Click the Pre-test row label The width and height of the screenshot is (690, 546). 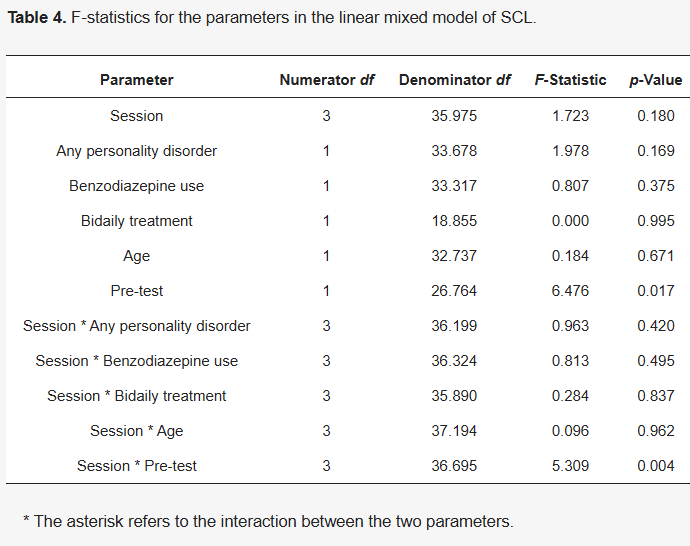137,291
